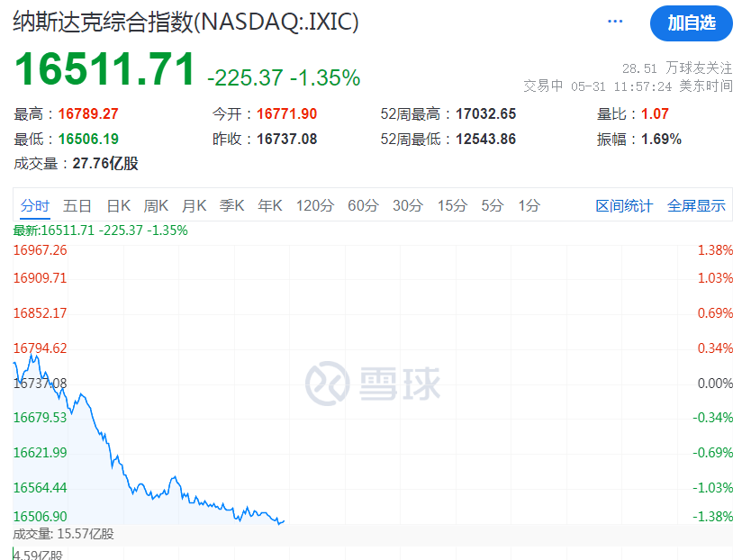Select the 5分 five-minute interval
This screenshot has width=751, height=560.
tap(491, 205)
